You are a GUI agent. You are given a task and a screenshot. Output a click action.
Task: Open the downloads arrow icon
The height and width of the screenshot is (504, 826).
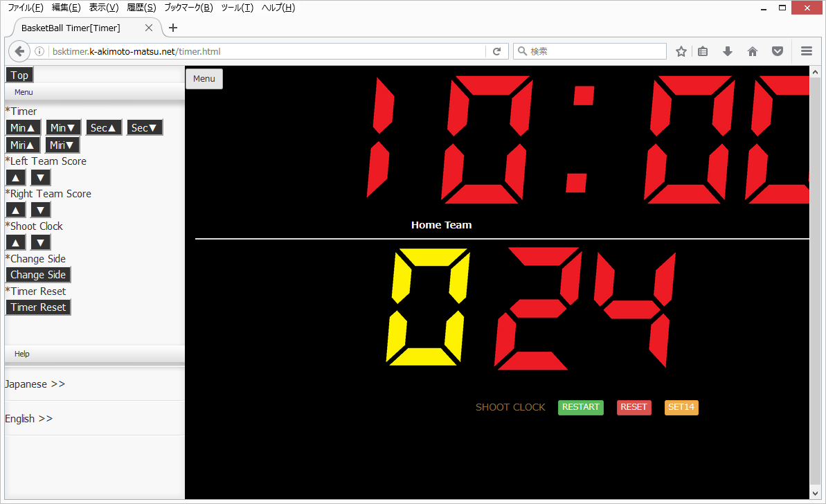click(727, 51)
